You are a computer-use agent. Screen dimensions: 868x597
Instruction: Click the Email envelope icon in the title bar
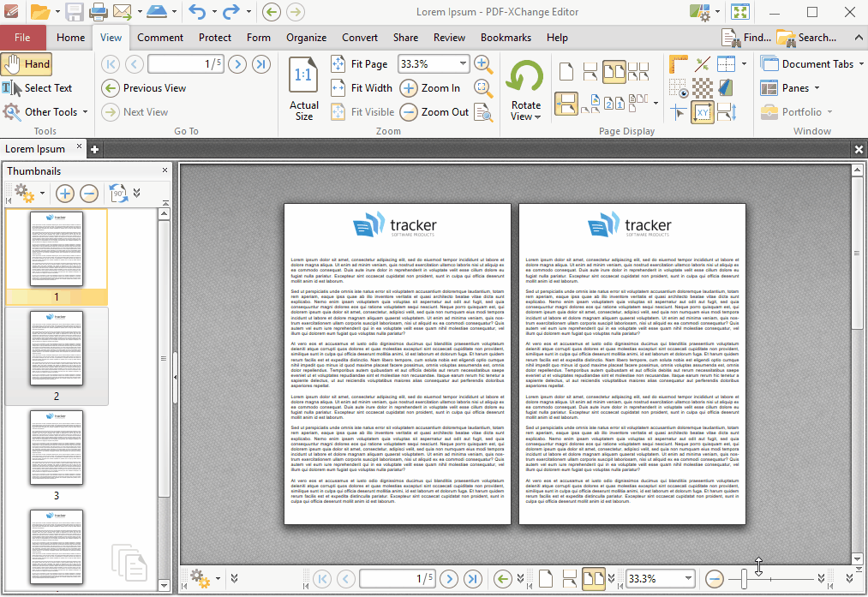tap(123, 12)
